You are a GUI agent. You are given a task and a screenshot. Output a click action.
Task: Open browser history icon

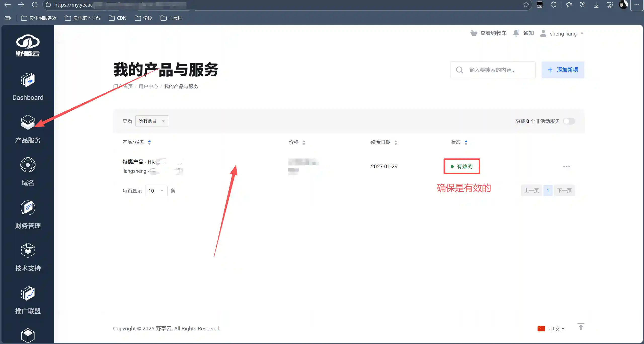pyautogui.click(x=583, y=5)
